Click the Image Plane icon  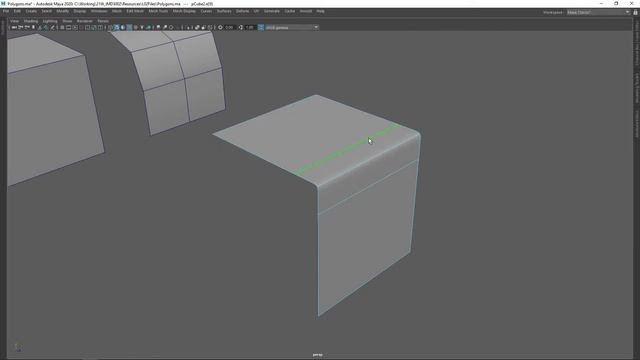(40, 27)
